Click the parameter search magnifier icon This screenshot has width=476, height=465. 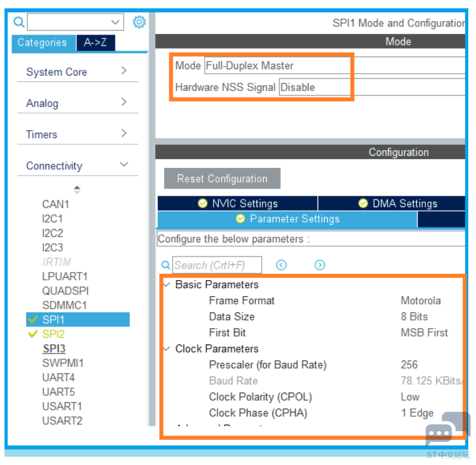click(166, 265)
